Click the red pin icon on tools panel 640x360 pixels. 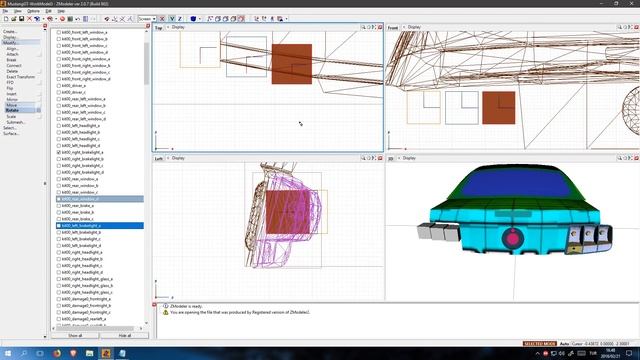click(45, 26)
